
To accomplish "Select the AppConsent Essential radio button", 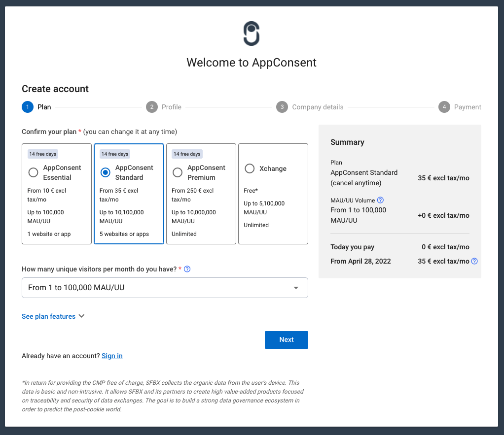I will 34,172.
